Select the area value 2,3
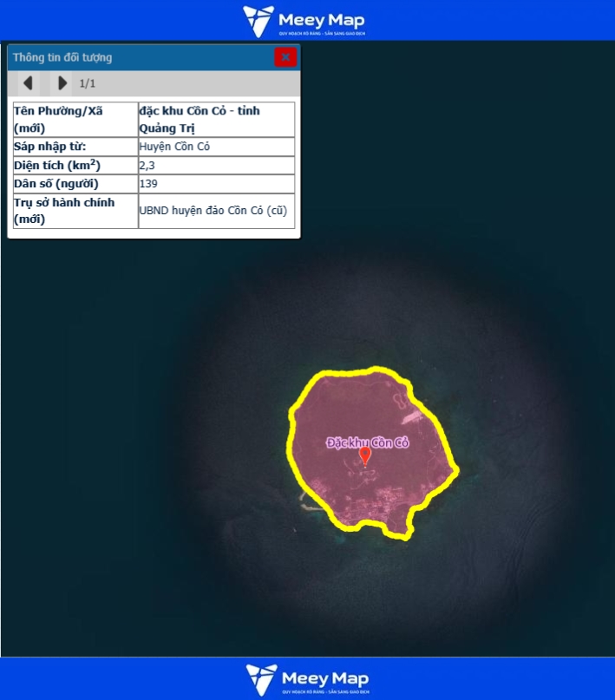This screenshot has height=700, width=615. coord(216,165)
